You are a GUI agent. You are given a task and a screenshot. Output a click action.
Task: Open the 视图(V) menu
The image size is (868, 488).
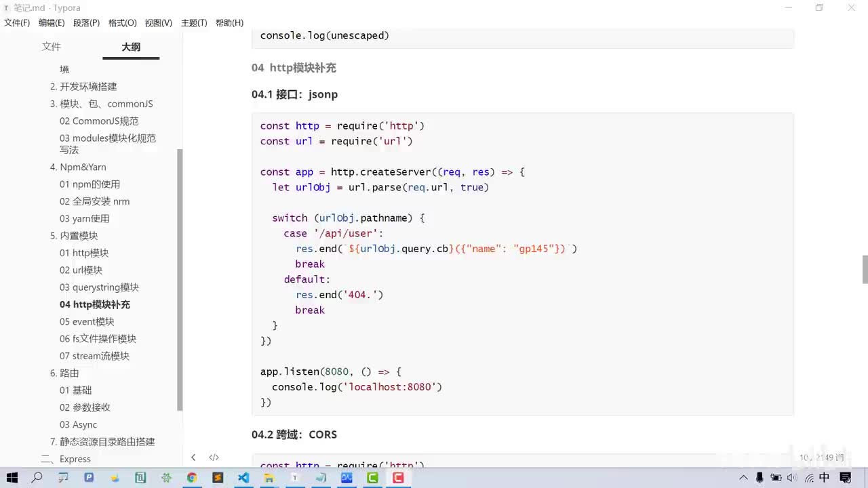158,23
